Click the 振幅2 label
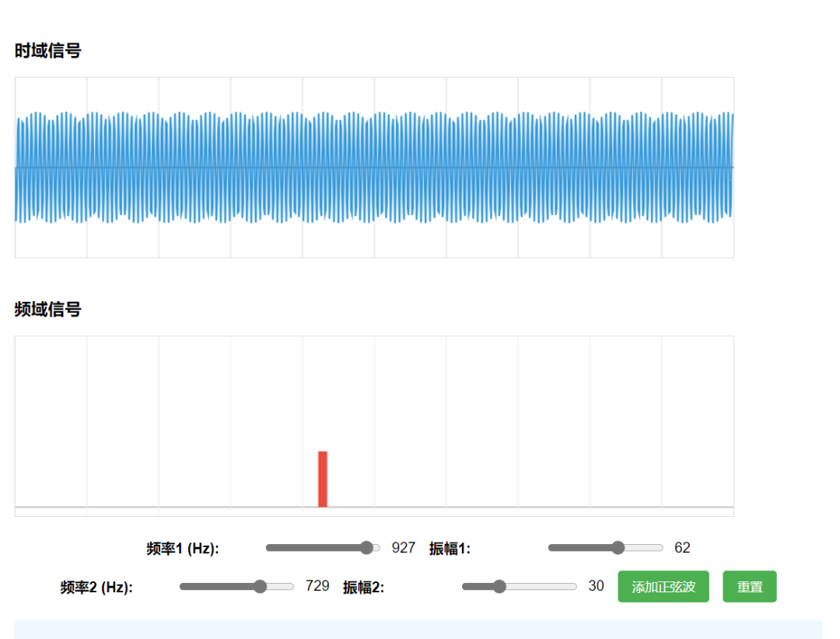The height and width of the screenshot is (639, 840). [363, 587]
